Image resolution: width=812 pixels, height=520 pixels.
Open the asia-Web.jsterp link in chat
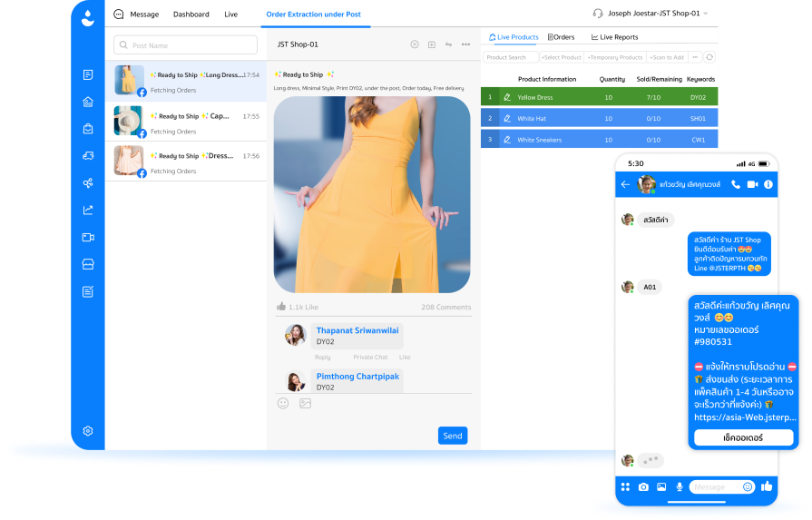(745, 417)
